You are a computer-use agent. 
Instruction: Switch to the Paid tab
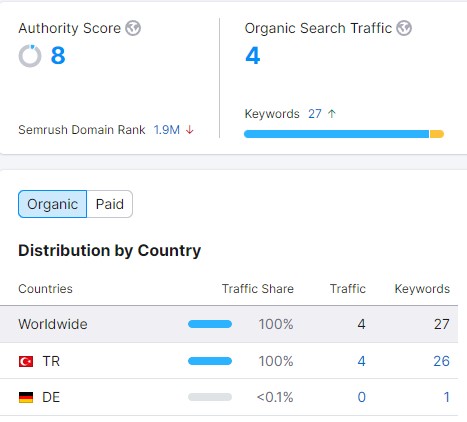pyautogui.click(x=110, y=204)
